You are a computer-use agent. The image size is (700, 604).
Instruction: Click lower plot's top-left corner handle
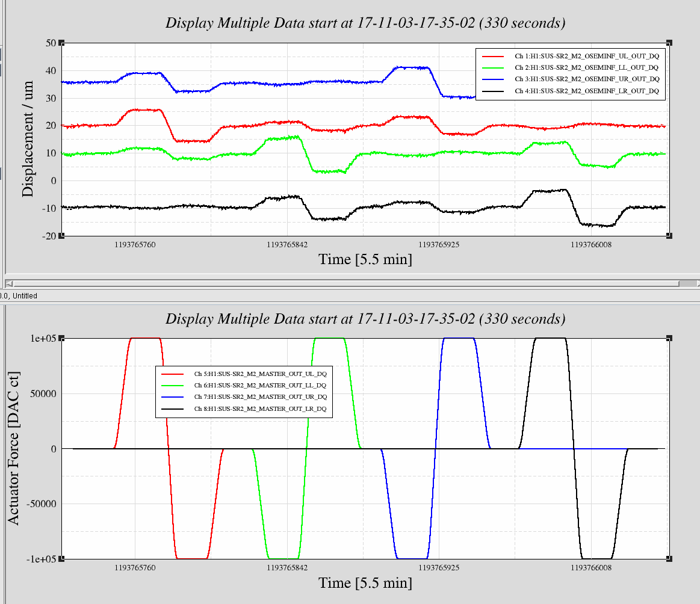(61, 339)
